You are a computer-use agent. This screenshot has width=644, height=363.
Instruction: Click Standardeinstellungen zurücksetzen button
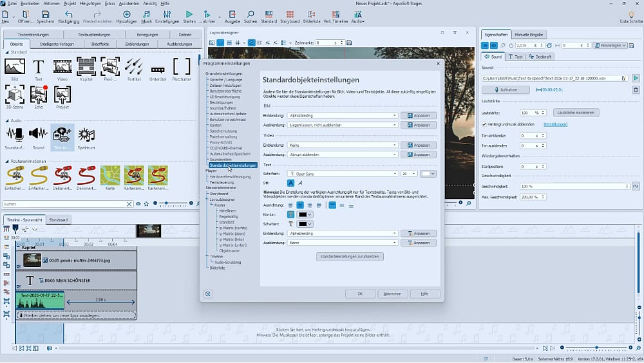point(351,256)
